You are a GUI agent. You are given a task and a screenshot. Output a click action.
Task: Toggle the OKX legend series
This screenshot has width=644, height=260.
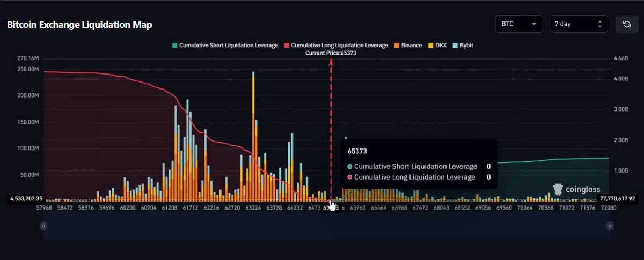[437, 46]
